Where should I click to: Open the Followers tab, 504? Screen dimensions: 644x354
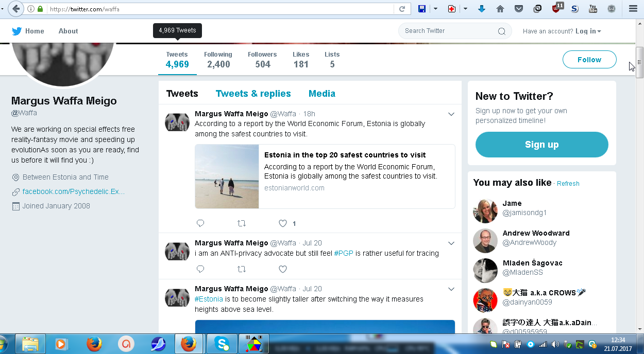(x=262, y=60)
